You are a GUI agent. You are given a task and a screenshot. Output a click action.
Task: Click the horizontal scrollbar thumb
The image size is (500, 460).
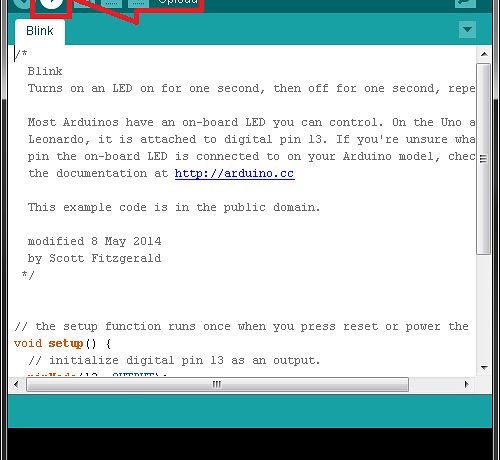tap(217, 385)
